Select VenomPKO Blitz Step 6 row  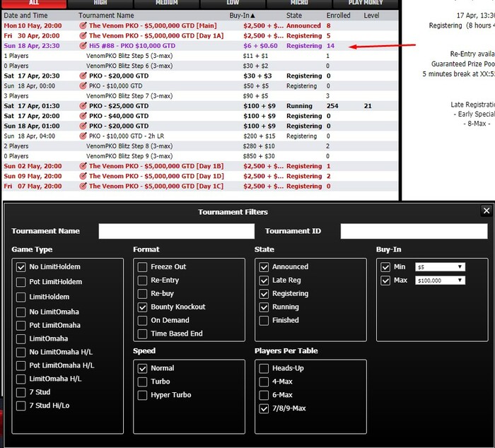(x=200, y=66)
